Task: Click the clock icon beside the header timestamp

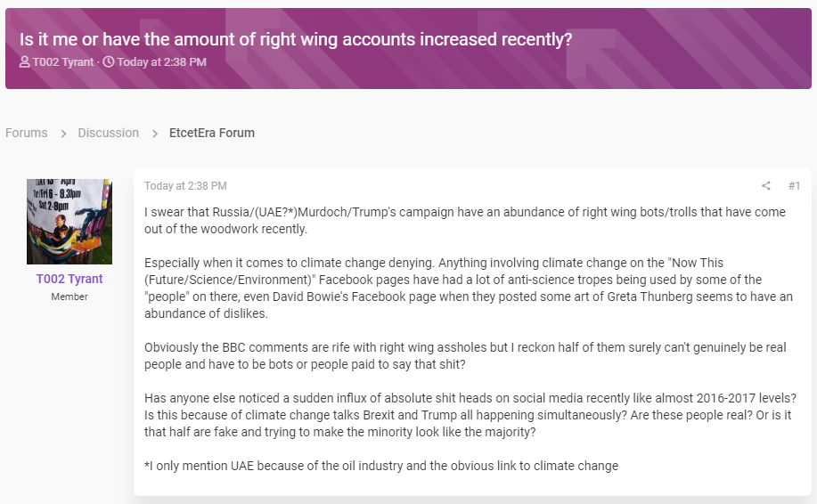Action: click(109, 62)
